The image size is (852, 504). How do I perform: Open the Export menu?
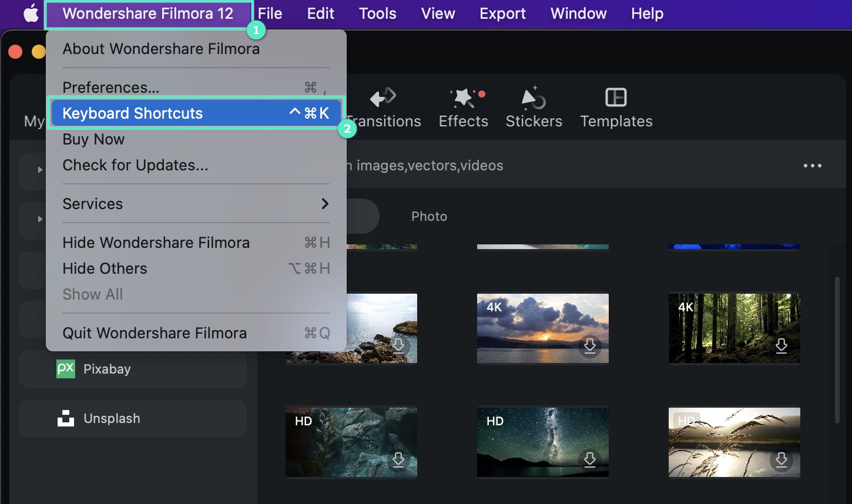pos(503,14)
